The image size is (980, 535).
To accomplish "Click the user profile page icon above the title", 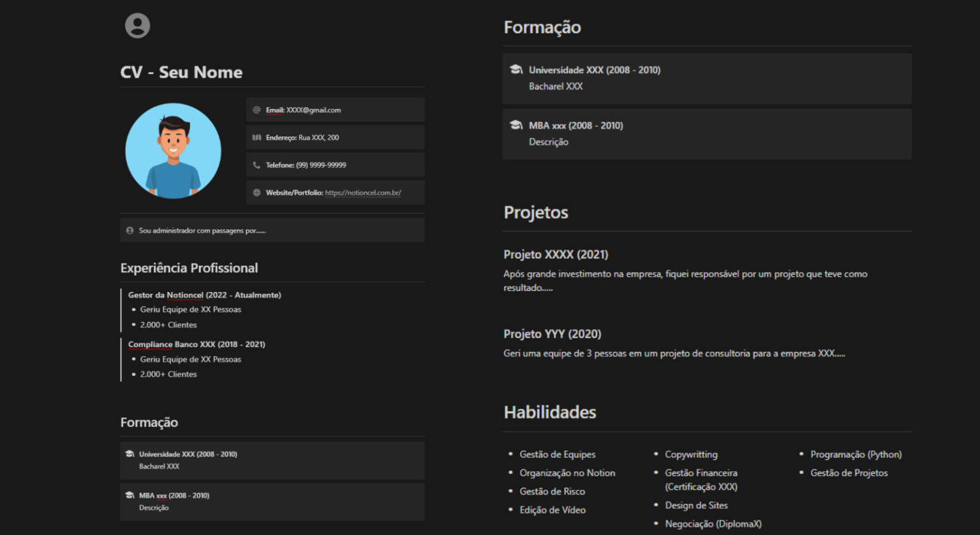I will coord(137,26).
